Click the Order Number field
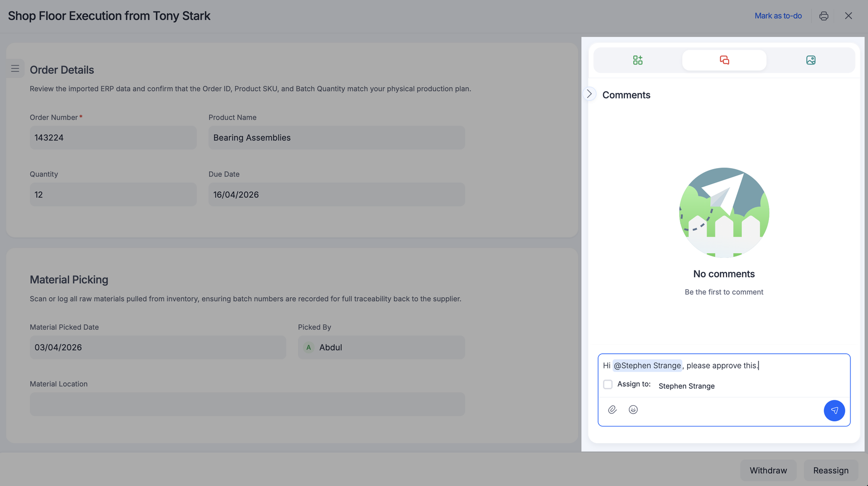Image resolution: width=868 pixels, height=486 pixels. click(x=113, y=138)
